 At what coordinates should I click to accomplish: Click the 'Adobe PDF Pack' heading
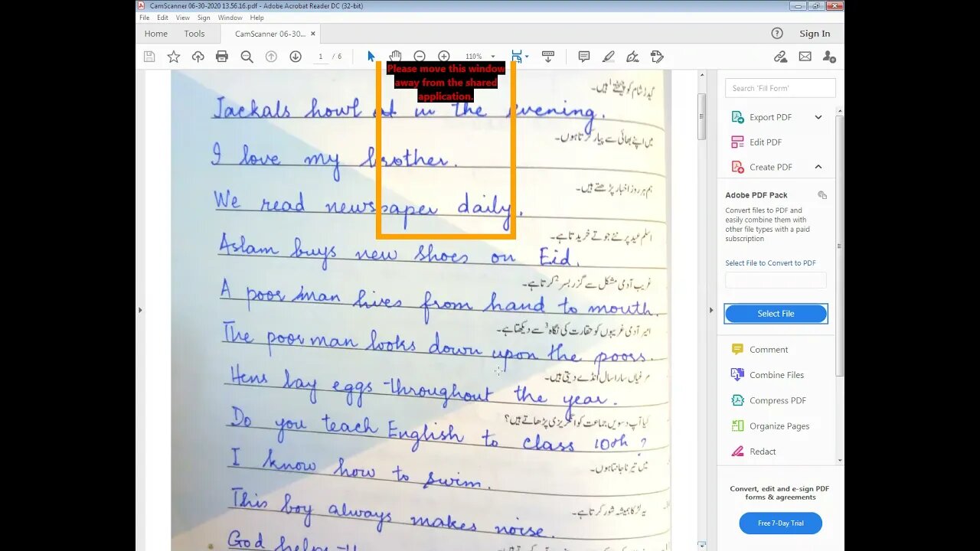pos(756,195)
